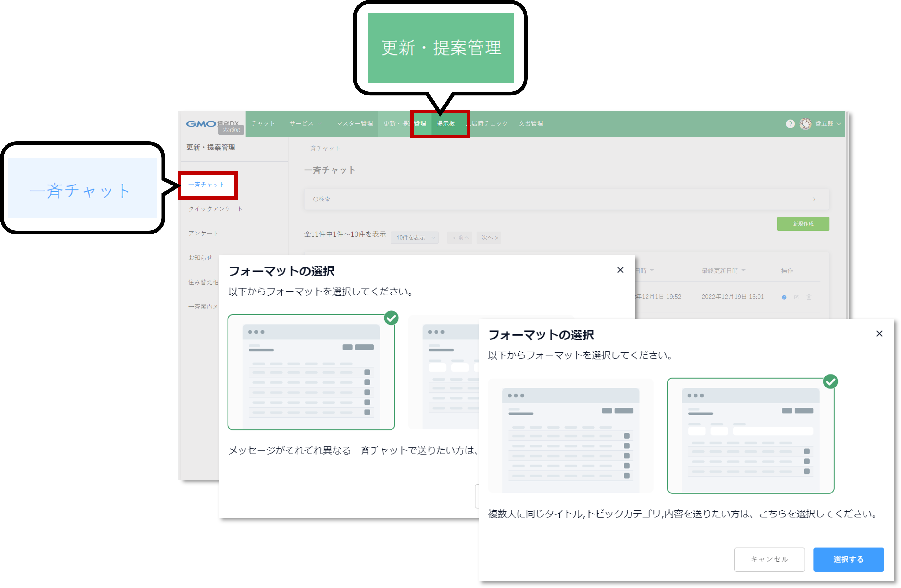Open the help question mark icon
The height and width of the screenshot is (588, 901).
pyautogui.click(x=790, y=124)
